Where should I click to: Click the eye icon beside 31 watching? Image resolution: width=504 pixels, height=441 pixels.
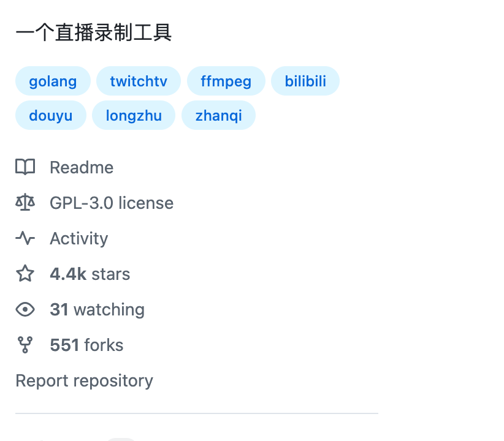coord(25,309)
